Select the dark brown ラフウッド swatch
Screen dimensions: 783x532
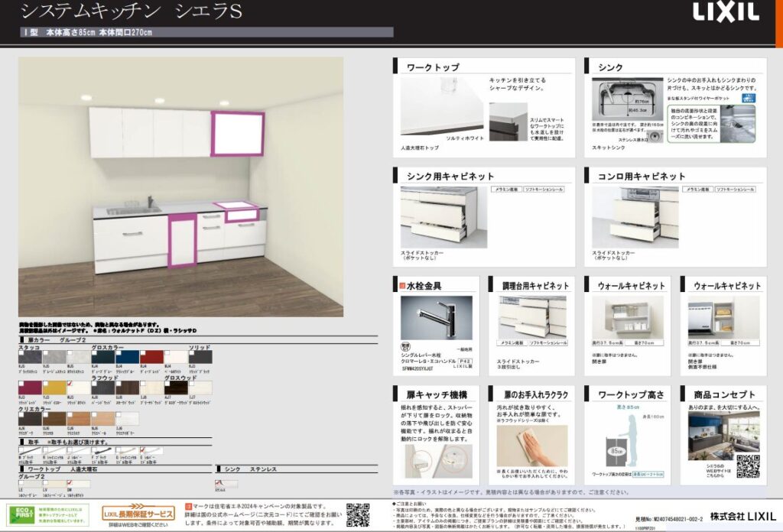tap(128, 388)
